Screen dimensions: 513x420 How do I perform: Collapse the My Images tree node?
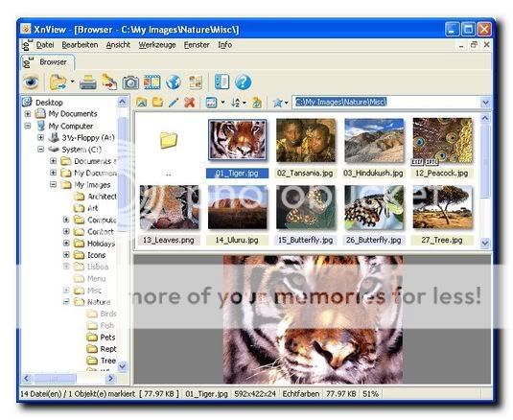53,184
